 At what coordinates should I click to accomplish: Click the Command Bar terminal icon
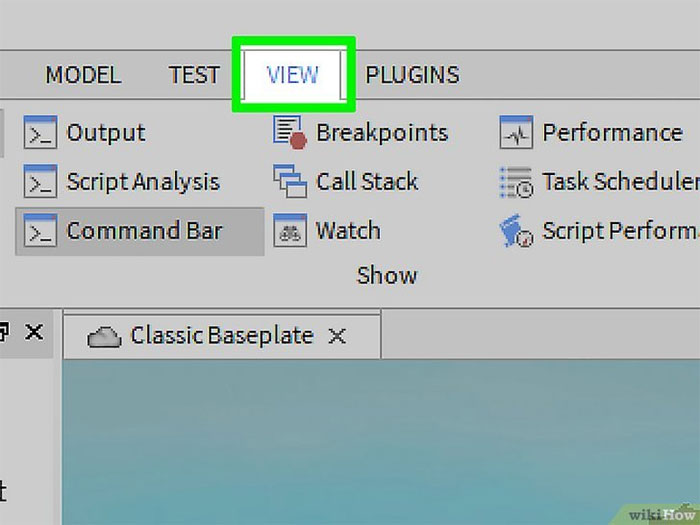40,231
